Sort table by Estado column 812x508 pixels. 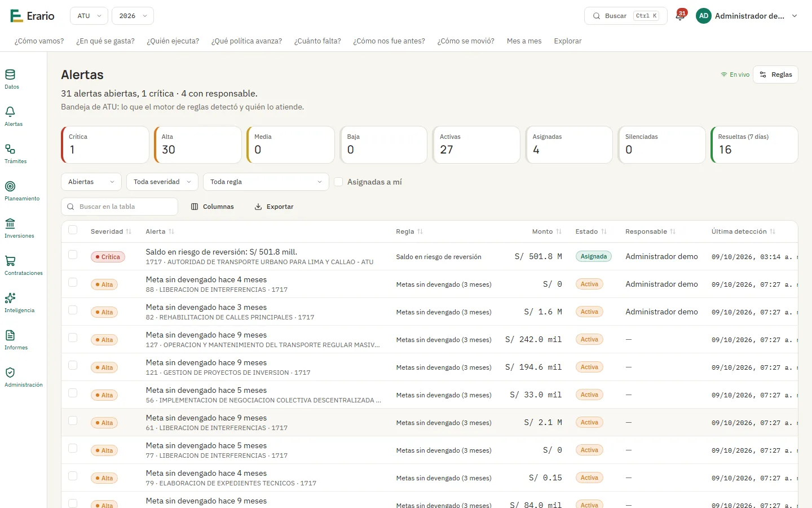(591, 231)
